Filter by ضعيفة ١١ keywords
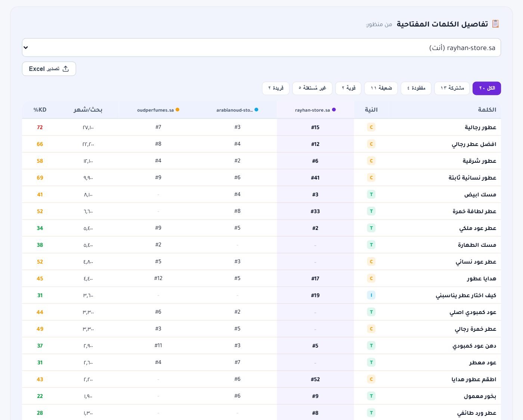Image resolution: width=523 pixels, height=420 pixels. click(381, 88)
